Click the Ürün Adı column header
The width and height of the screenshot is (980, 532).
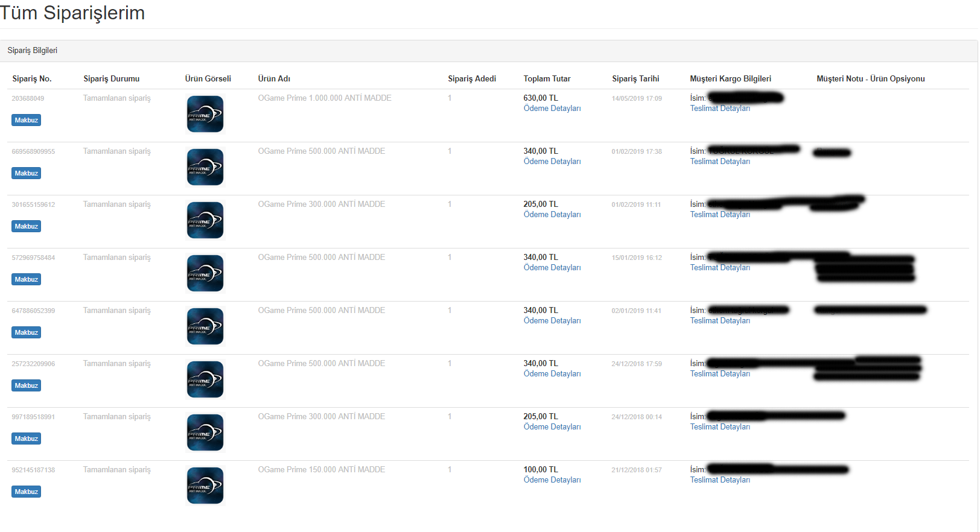click(x=274, y=79)
